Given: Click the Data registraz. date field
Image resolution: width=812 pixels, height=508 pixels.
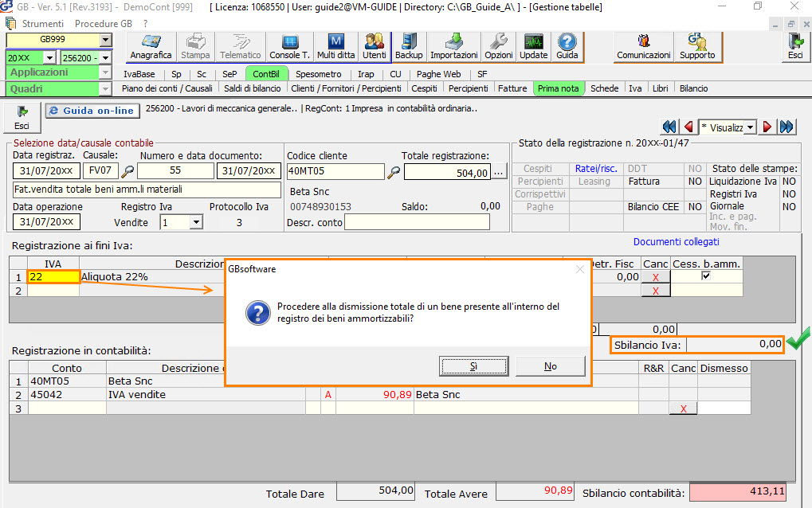Looking at the screenshot, I should tap(46, 170).
